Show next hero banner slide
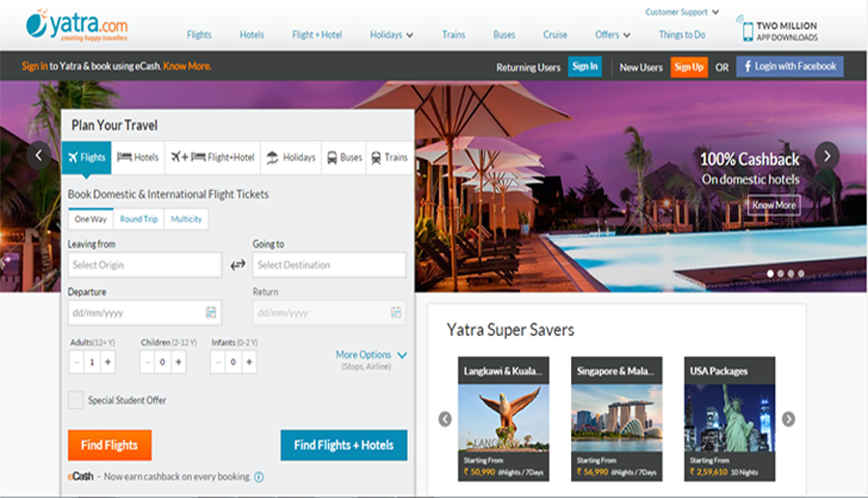 point(827,155)
